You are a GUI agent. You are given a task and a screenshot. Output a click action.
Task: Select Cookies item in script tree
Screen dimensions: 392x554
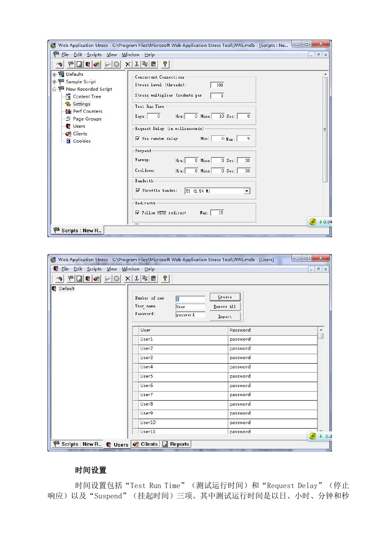(x=82, y=141)
